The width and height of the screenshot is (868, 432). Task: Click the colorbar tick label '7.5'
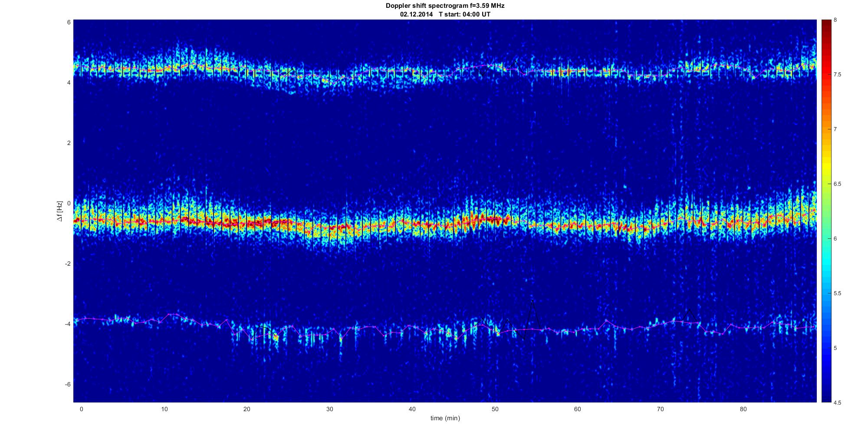[x=837, y=75]
